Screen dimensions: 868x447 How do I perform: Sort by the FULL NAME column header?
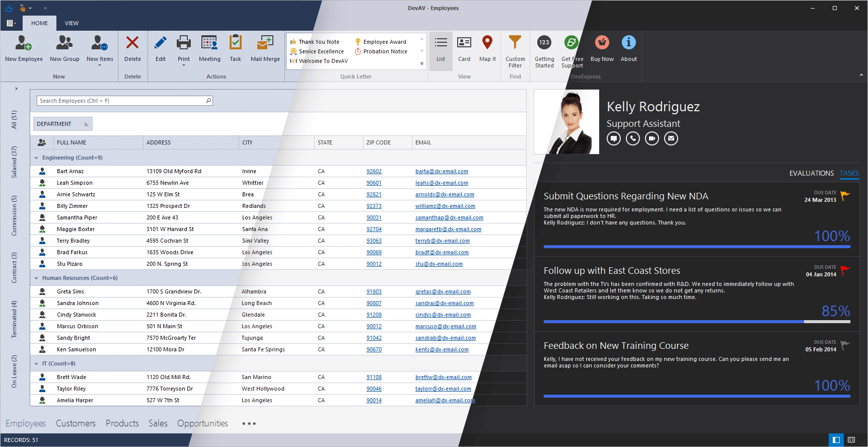(98, 142)
